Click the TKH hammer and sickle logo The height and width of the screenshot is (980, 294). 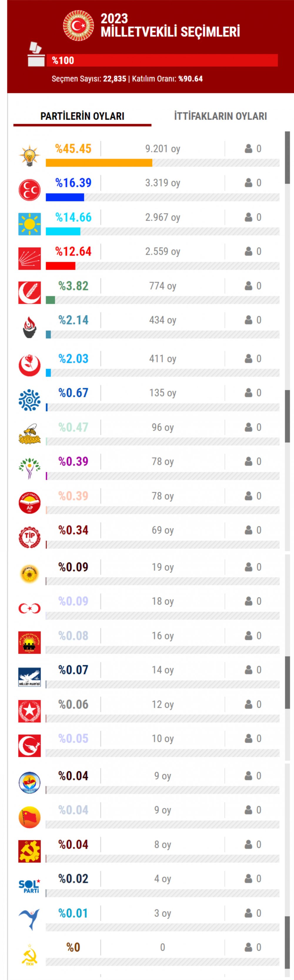click(x=30, y=954)
